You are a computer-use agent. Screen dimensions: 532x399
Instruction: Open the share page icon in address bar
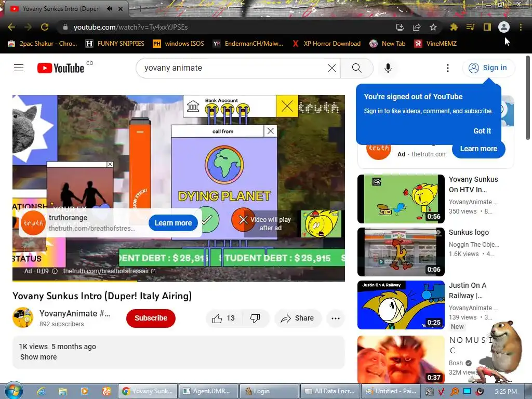pyautogui.click(x=417, y=27)
